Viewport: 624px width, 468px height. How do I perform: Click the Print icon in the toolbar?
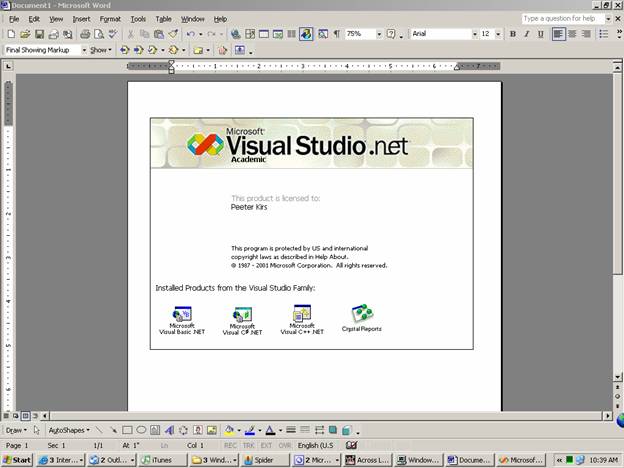[x=85, y=34]
